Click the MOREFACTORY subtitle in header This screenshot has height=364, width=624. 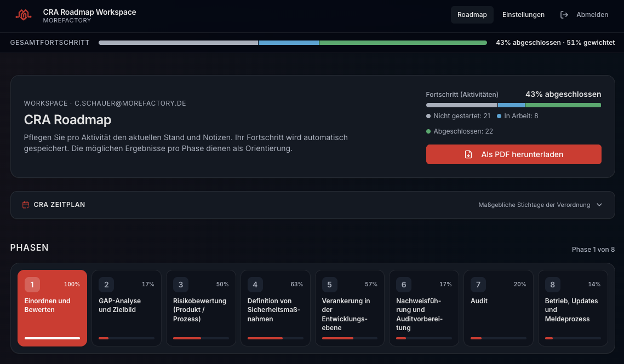(x=67, y=20)
